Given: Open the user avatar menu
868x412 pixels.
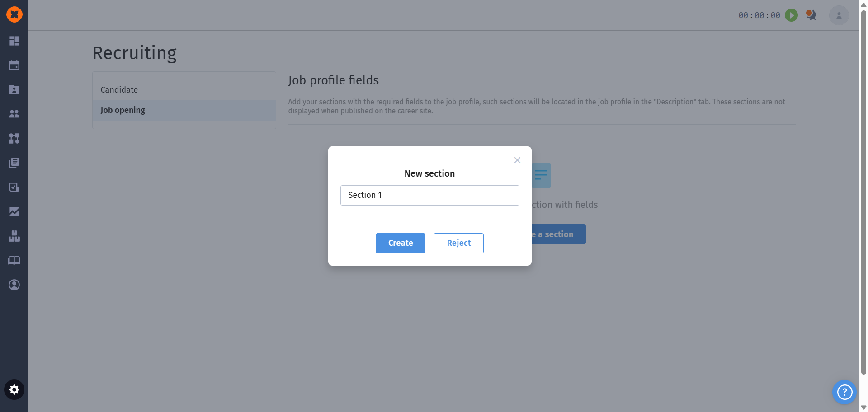Looking at the screenshot, I should click(839, 15).
